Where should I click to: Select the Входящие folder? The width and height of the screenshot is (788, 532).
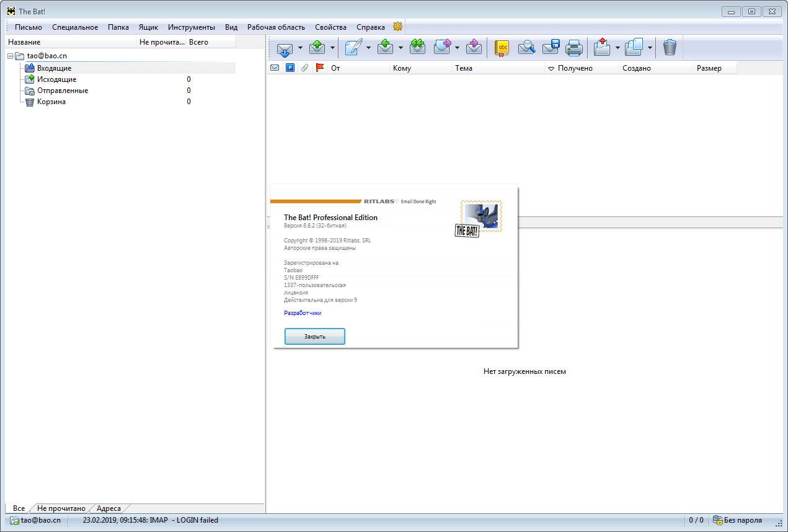coord(54,68)
